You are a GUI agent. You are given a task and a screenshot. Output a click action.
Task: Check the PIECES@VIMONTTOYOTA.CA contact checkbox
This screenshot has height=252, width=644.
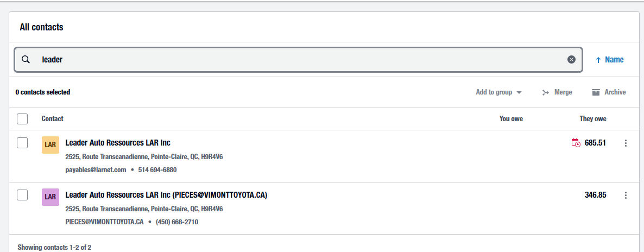(22, 195)
